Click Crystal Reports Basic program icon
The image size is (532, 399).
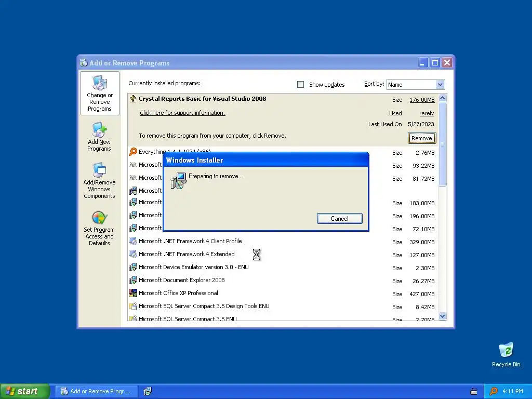pyautogui.click(x=133, y=99)
